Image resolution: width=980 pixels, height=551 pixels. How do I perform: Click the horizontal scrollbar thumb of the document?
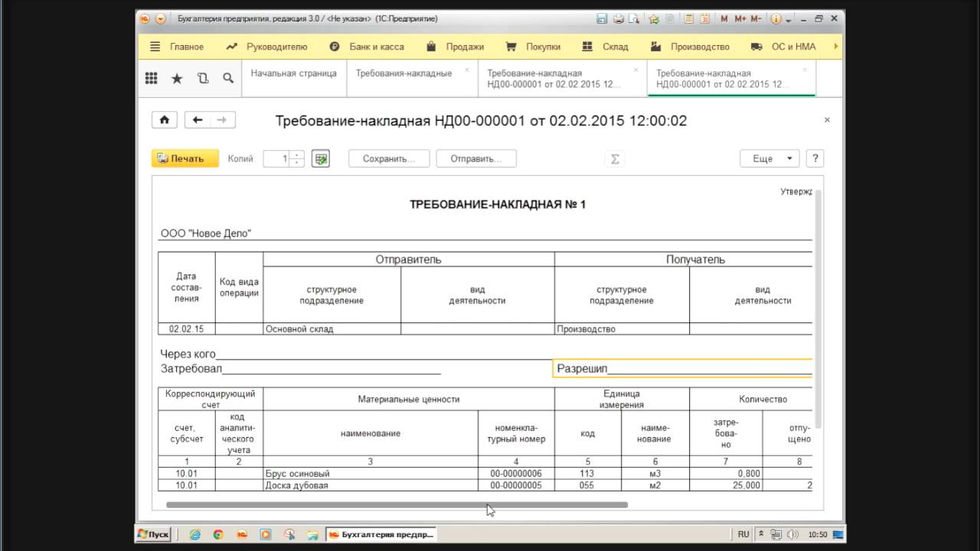click(x=397, y=505)
